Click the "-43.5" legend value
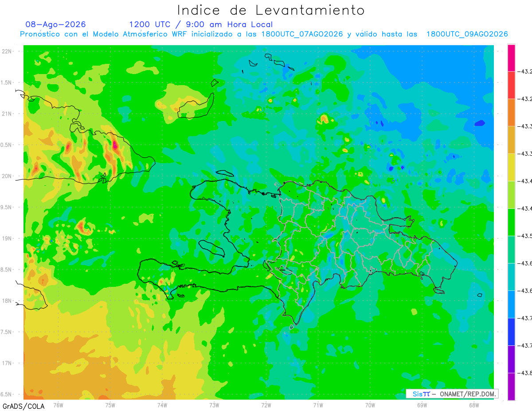The height and width of the screenshot is (411, 532). 525,236
